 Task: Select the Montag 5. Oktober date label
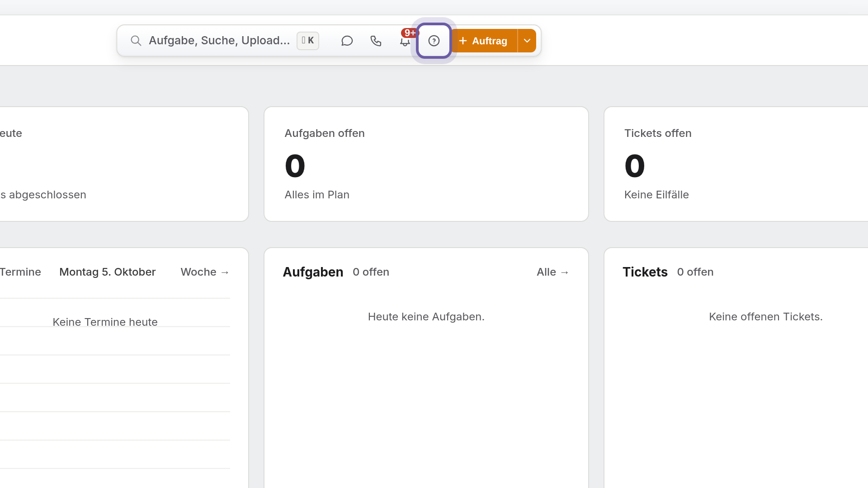[x=108, y=272]
